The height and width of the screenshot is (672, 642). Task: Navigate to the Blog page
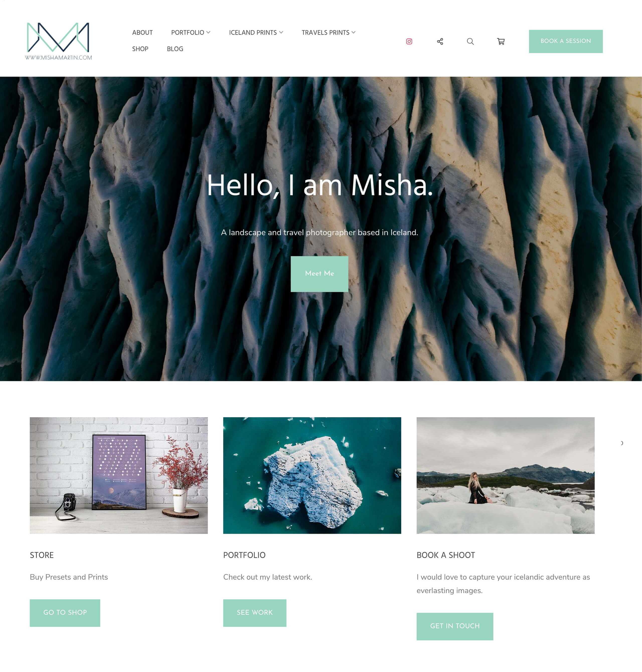(x=175, y=49)
